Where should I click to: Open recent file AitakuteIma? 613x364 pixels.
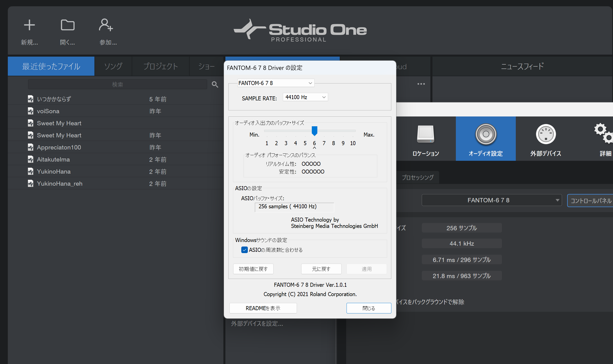click(116, 159)
